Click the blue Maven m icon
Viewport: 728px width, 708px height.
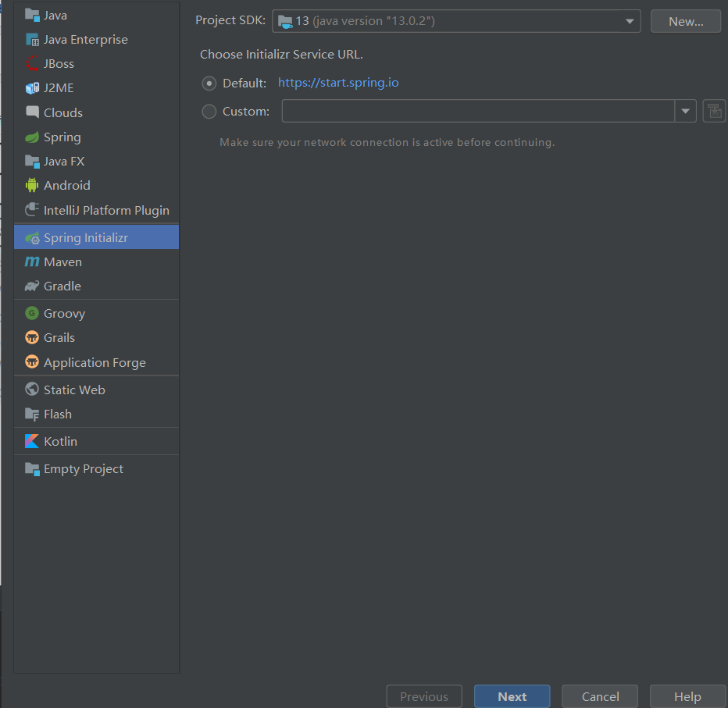pos(32,261)
